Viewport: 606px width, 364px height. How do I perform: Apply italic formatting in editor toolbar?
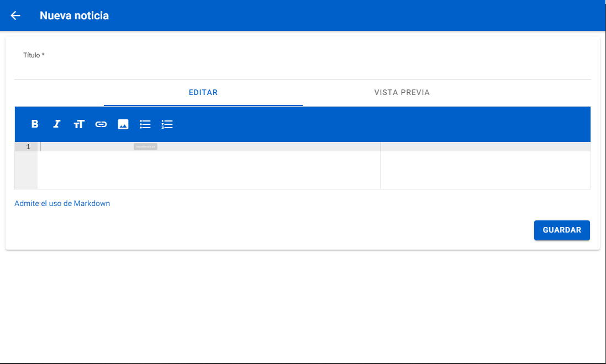pyautogui.click(x=56, y=124)
